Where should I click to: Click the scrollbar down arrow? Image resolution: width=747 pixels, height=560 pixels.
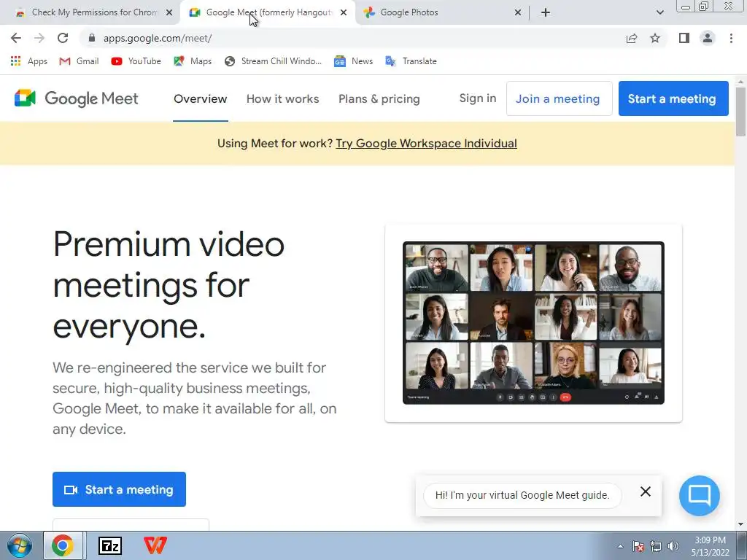click(x=740, y=524)
